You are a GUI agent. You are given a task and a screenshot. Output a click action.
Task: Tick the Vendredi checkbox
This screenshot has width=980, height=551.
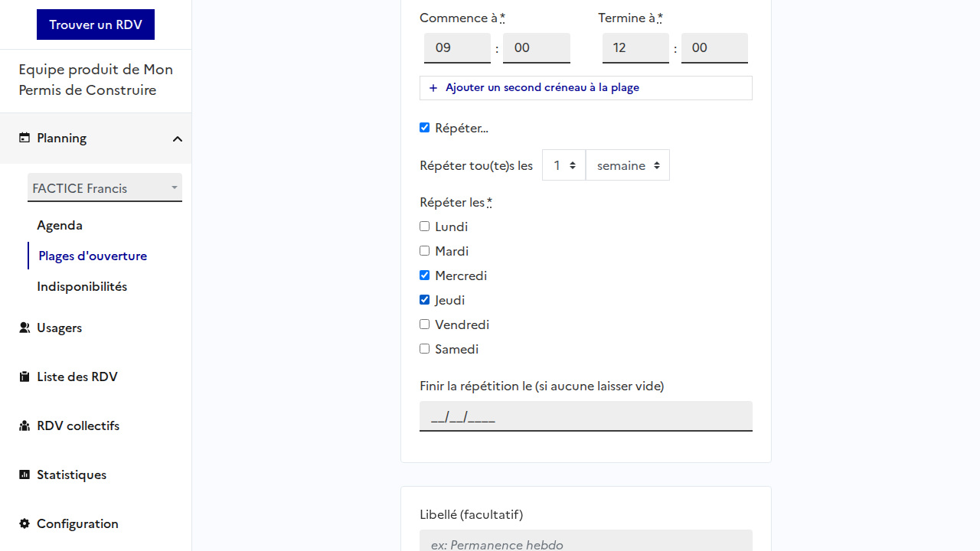[425, 324]
